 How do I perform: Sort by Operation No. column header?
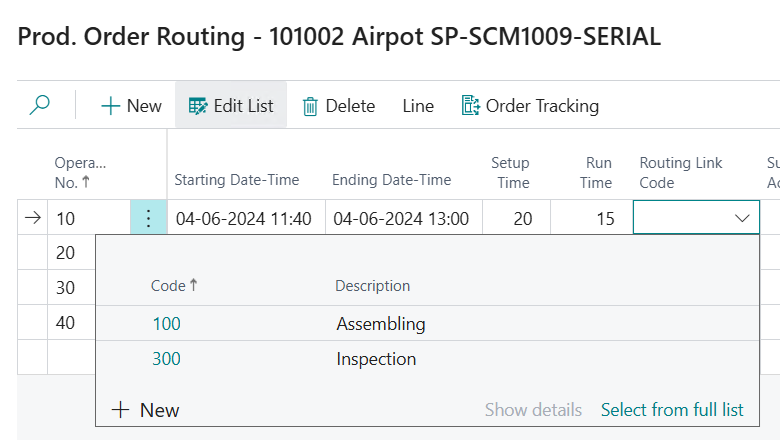coord(80,172)
